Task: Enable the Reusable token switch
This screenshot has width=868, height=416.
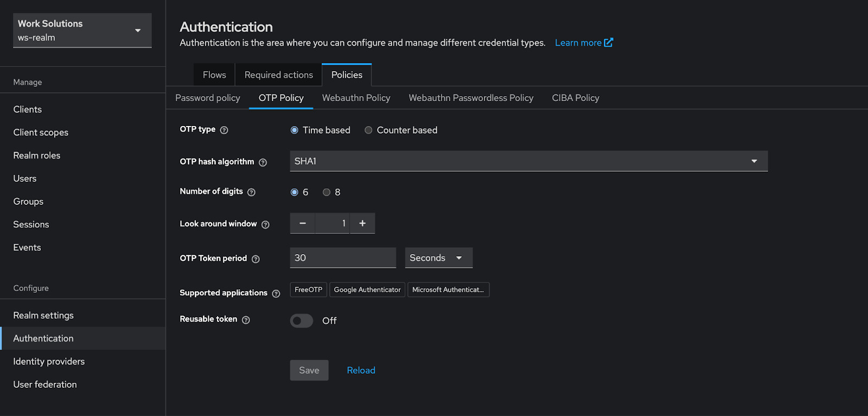Action: tap(302, 321)
